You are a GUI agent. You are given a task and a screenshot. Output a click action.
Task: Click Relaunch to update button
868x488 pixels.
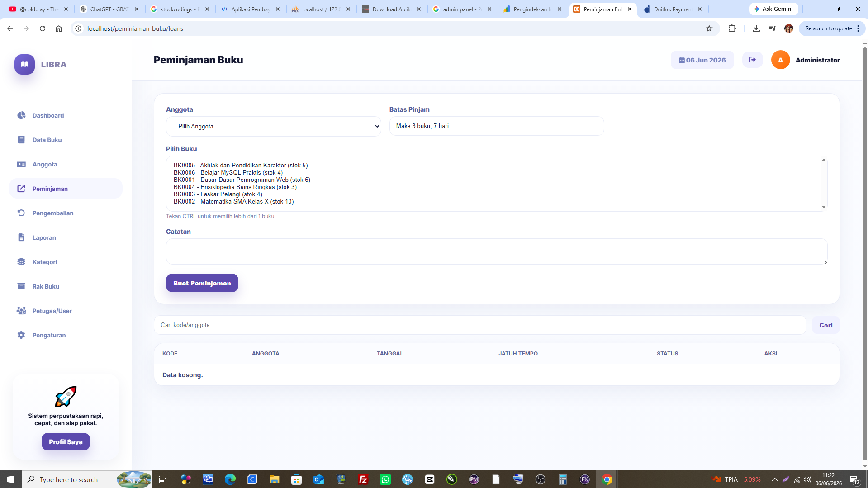[x=832, y=28]
